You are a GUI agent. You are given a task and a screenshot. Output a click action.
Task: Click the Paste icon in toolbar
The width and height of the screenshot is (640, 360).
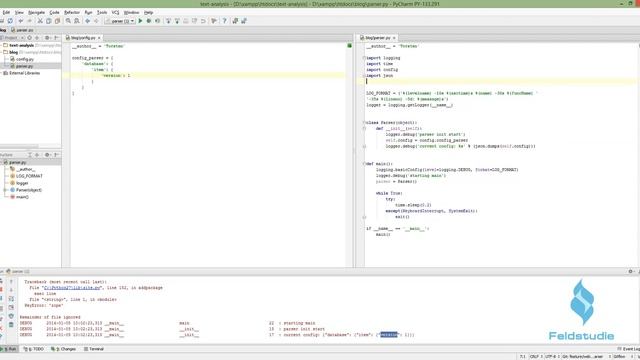point(58,21)
